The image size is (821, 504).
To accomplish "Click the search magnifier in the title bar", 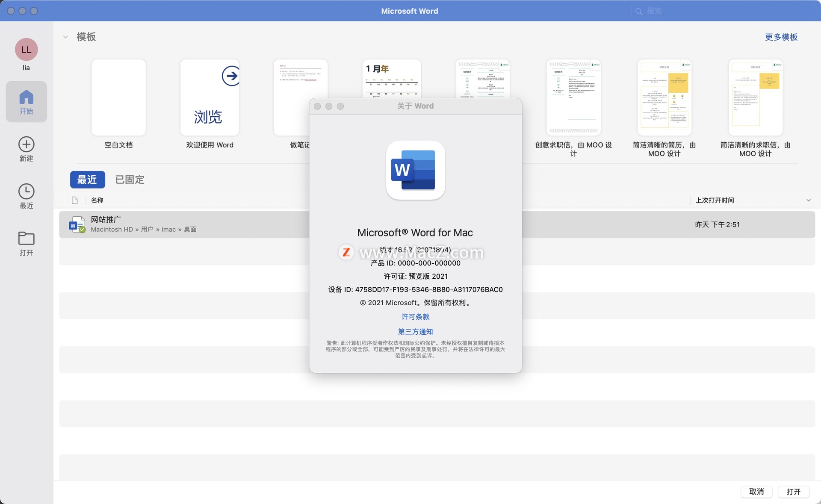I will pos(638,11).
